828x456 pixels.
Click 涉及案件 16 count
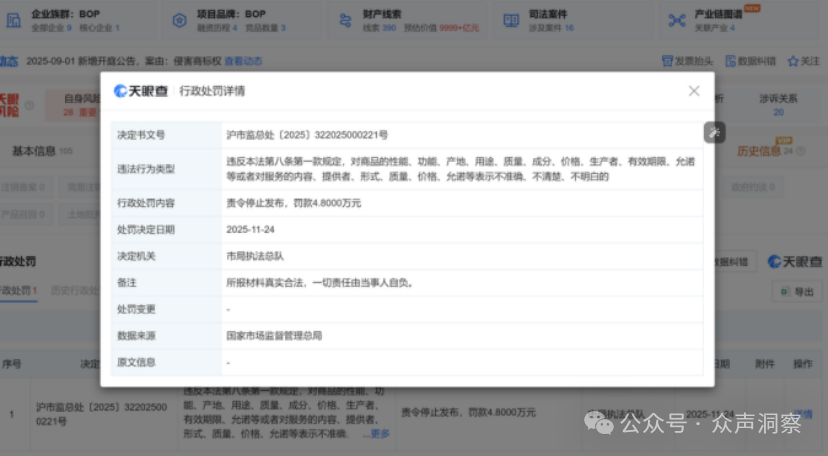coord(551,28)
